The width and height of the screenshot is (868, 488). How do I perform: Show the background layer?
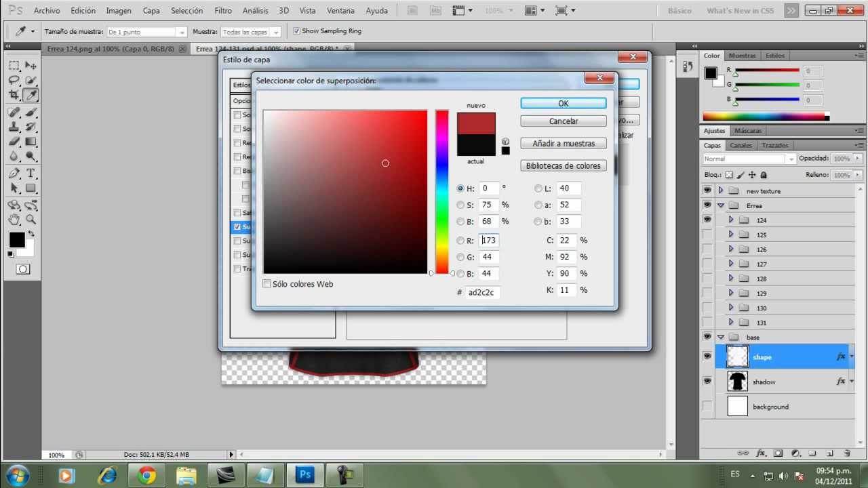click(707, 407)
